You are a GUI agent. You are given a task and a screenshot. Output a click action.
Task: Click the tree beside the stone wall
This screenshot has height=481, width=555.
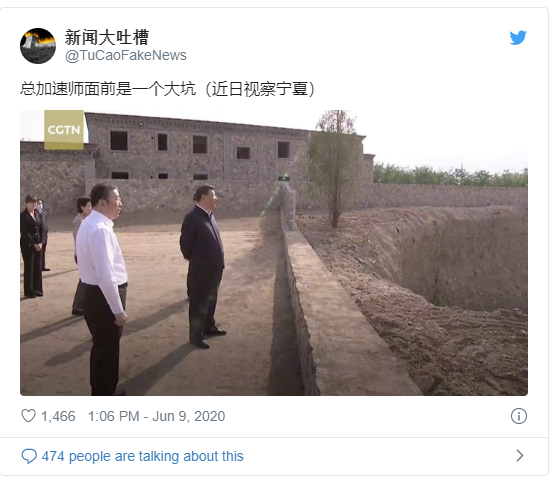[335, 168]
